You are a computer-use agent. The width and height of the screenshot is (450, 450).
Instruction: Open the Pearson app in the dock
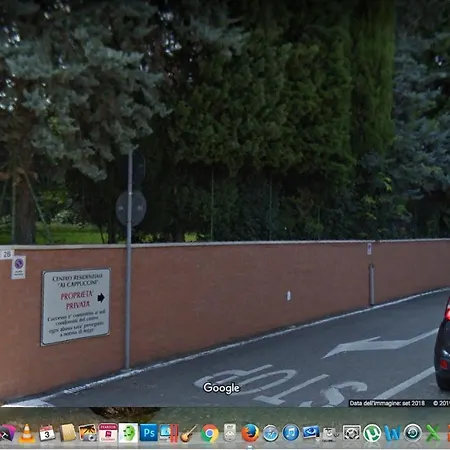pos(108,433)
